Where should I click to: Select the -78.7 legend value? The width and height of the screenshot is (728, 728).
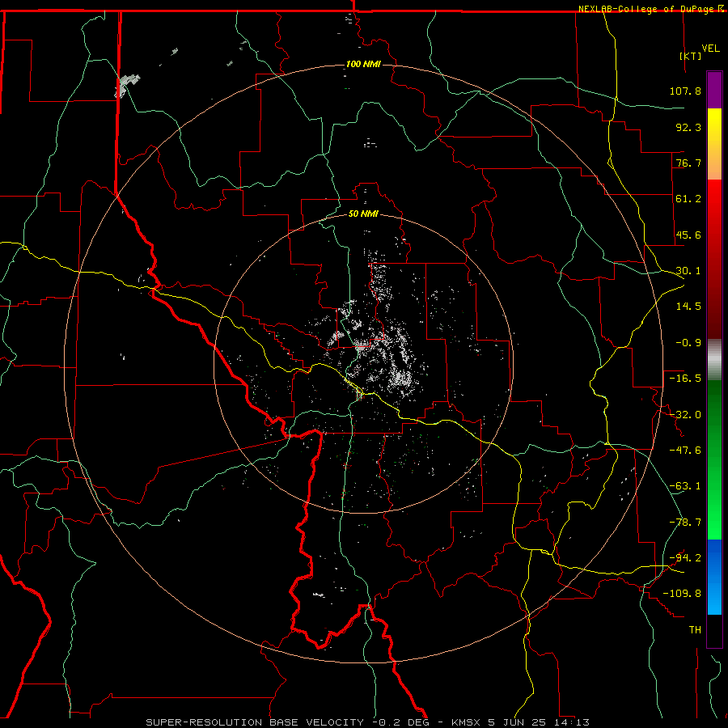[x=685, y=523]
